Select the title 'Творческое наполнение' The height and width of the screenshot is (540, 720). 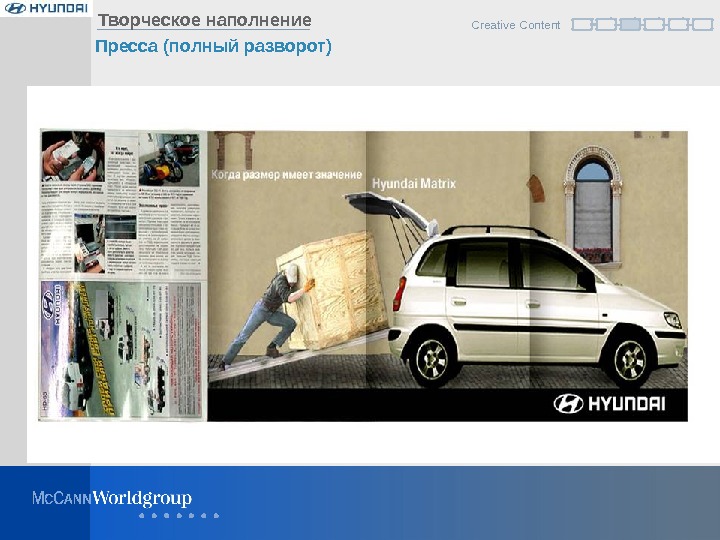point(204,20)
